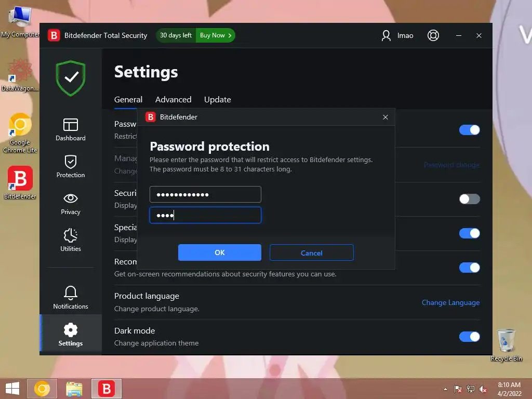Click the 30 days left badge

pyautogui.click(x=176, y=35)
